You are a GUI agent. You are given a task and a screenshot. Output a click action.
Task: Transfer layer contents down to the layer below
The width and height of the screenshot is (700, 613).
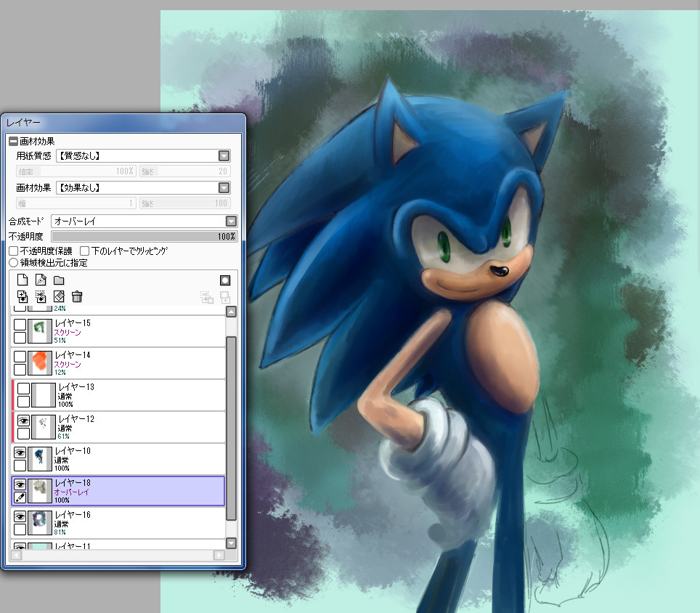click(23, 296)
